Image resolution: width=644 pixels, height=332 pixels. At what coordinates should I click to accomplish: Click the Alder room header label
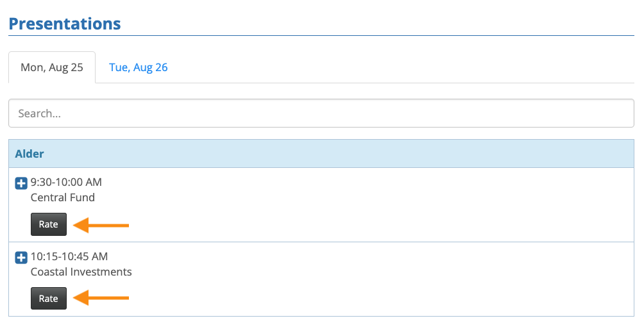coord(30,154)
